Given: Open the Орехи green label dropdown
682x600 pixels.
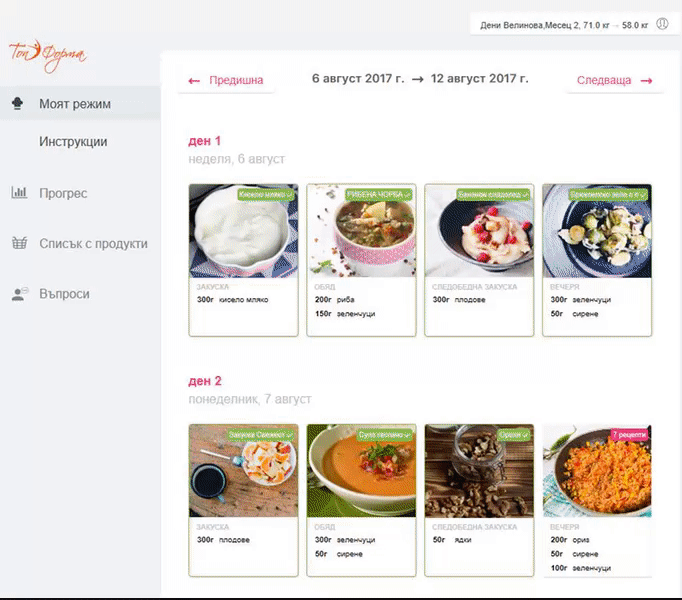Looking at the screenshot, I should click(514, 435).
